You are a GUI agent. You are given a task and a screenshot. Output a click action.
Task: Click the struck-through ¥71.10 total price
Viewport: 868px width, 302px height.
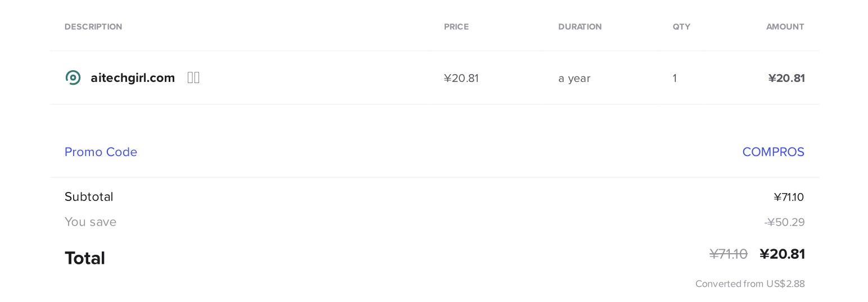[x=728, y=254]
